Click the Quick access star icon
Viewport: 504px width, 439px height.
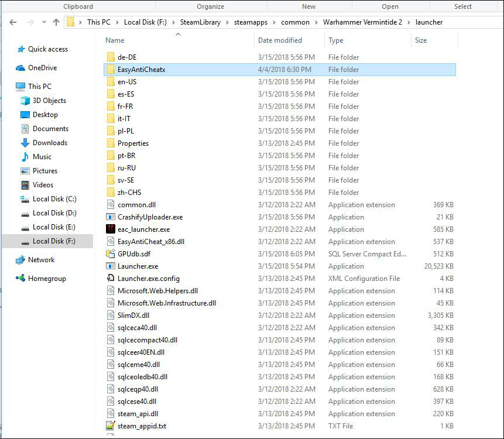21,49
